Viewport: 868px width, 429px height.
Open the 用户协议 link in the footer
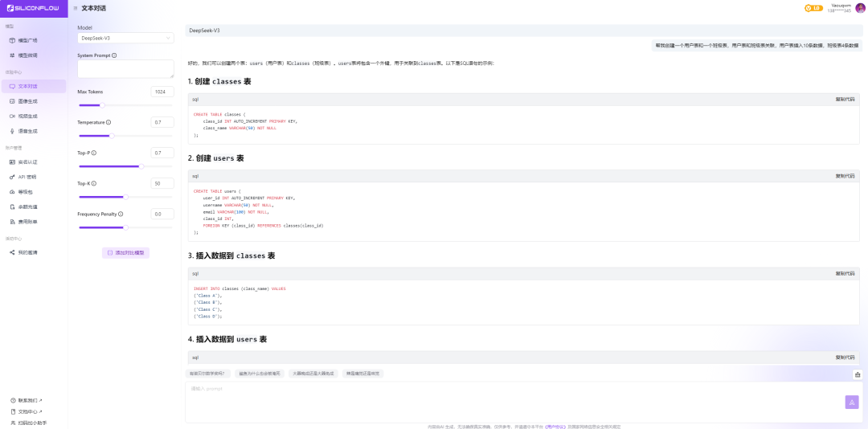556,427
